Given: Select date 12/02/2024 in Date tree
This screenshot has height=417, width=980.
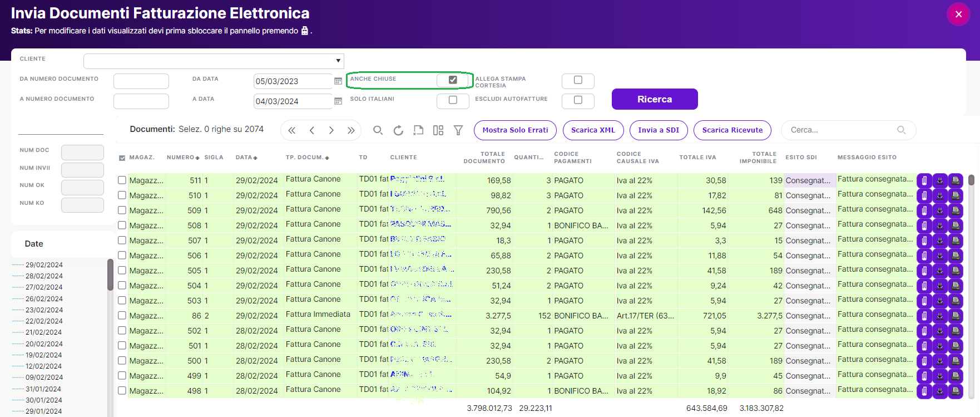Looking at the screenshot, I should (44, 366).
